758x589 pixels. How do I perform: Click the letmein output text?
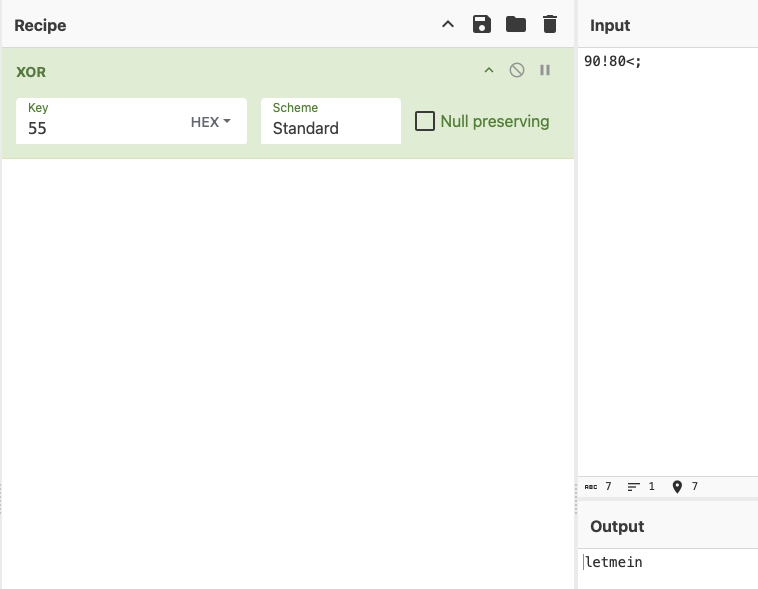[614, 563]
